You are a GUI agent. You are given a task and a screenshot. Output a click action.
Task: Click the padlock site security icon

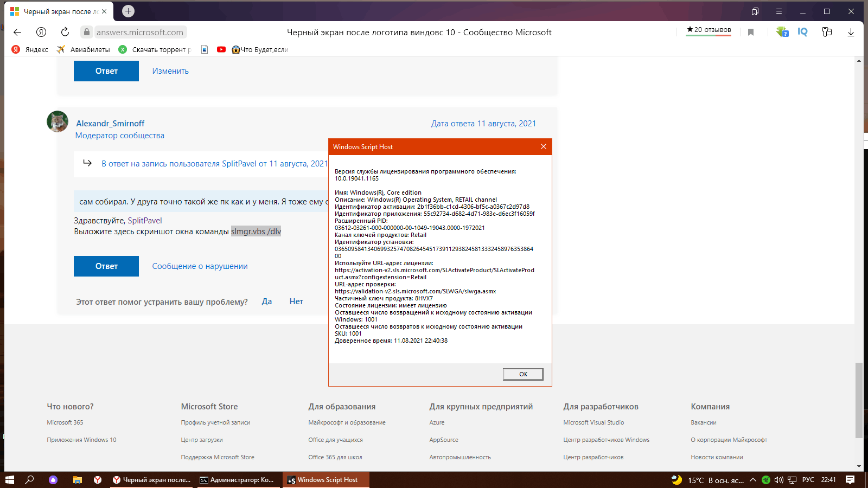(x=86, y=32)
